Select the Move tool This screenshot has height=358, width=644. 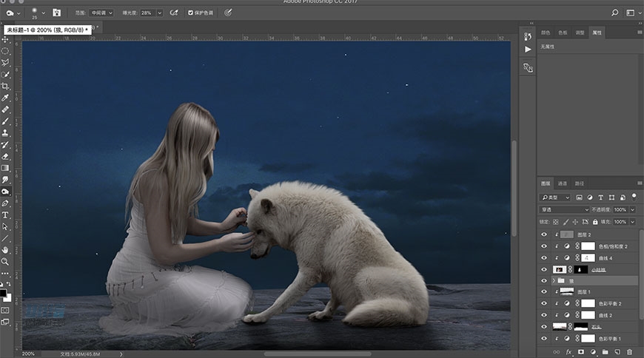(5, 39)
